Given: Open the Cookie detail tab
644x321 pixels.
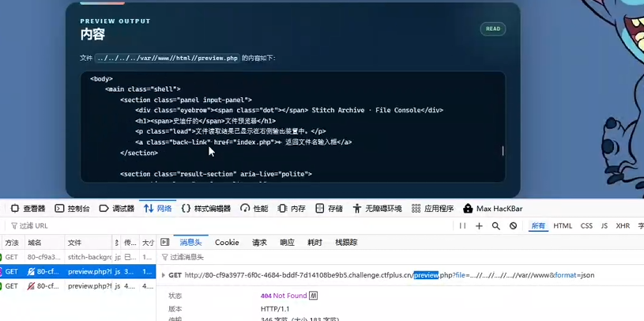Looking at the screenshot, I should pos(227,242).
